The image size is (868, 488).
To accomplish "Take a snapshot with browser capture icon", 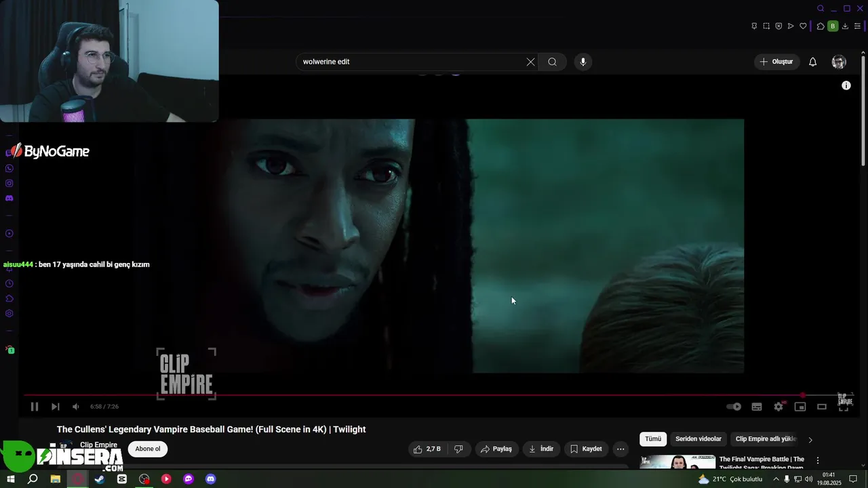I will pyautogui.click(x=766, y=26).
